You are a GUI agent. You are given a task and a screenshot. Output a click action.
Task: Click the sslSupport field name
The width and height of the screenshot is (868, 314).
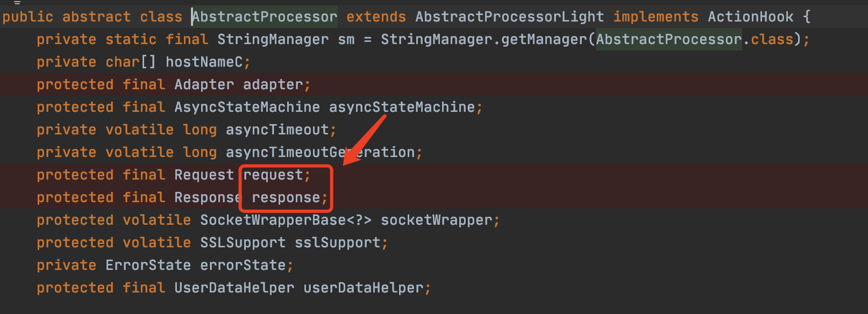pos(337,243)
